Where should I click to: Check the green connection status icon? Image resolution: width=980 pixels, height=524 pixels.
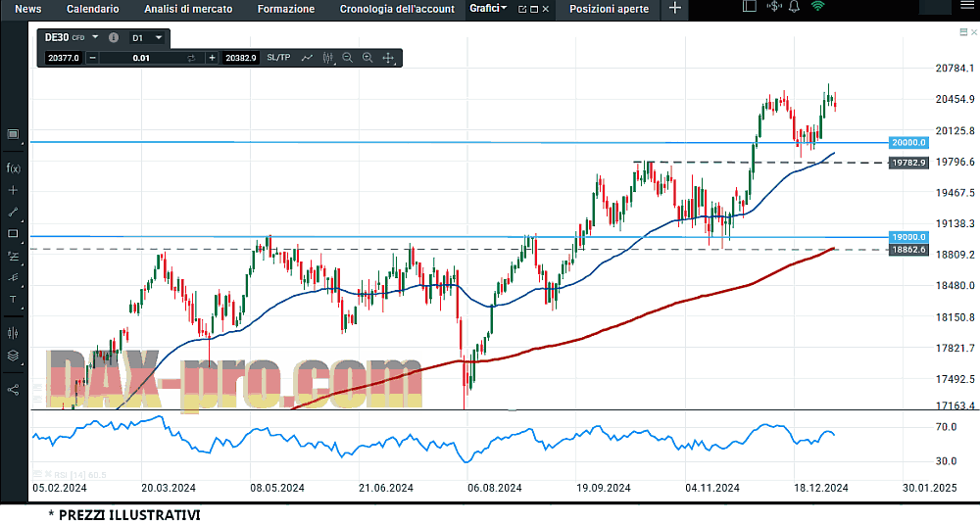pos(817,6)
